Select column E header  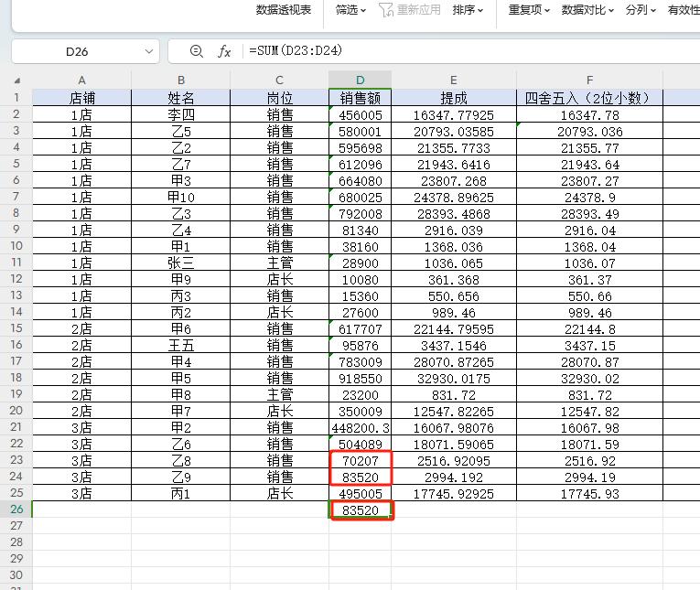point(454,80)
